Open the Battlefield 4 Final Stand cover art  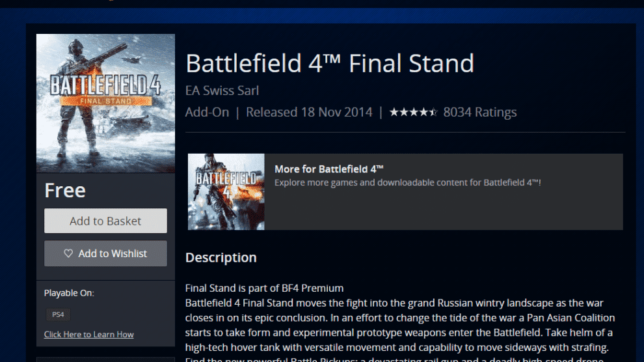click(x=105, y=103)
